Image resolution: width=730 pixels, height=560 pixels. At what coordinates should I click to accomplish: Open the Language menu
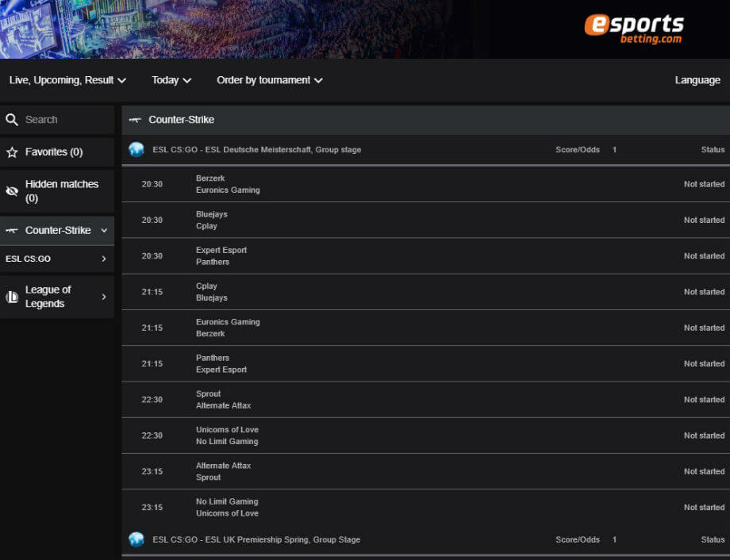(697, 80)
